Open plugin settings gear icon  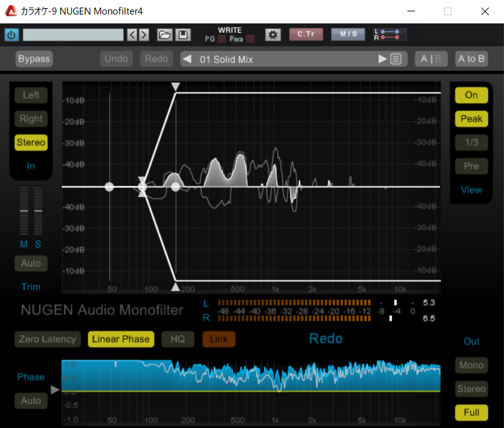click(x=273, y=35)
